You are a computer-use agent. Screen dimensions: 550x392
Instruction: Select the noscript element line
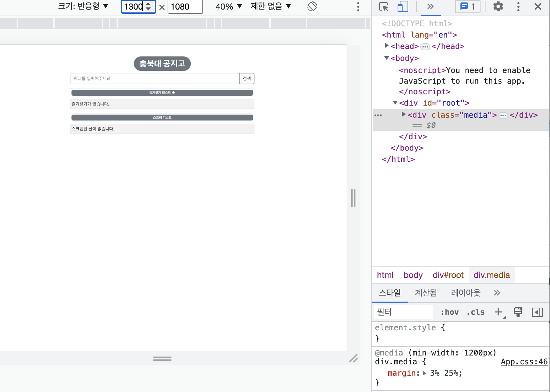click(465, 81)
